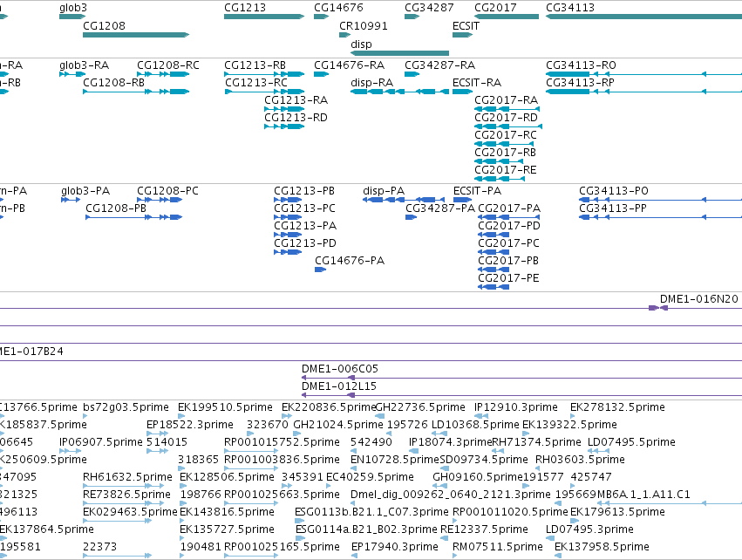The width and height of the screenshot is (742, 560).
Task: Open EST RE73826.5prime
Action: (x=126, y=495)
